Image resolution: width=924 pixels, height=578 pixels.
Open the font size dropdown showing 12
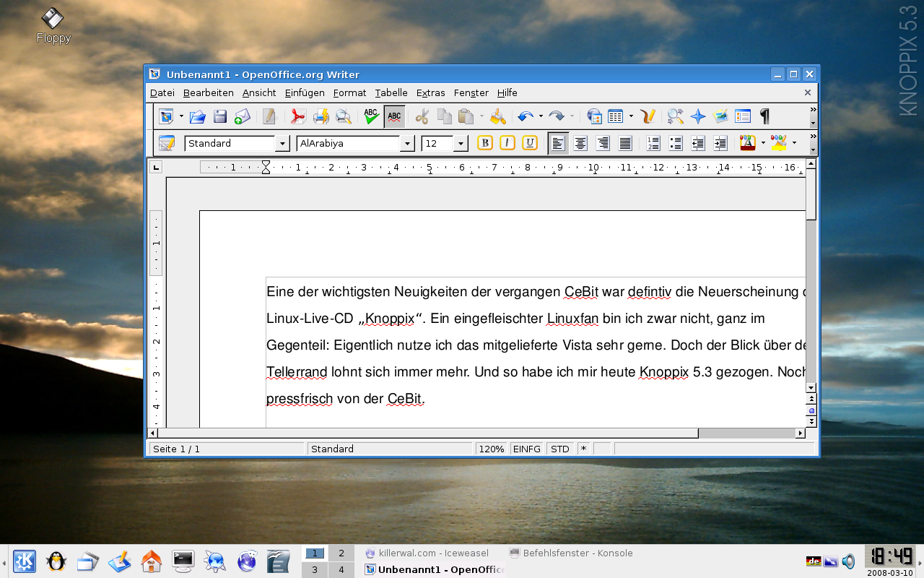point(461,144)
